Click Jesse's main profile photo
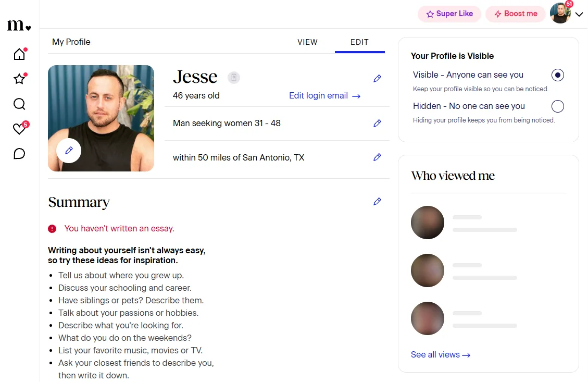Screen dimensions: 588x382 (x=101, y=118)
